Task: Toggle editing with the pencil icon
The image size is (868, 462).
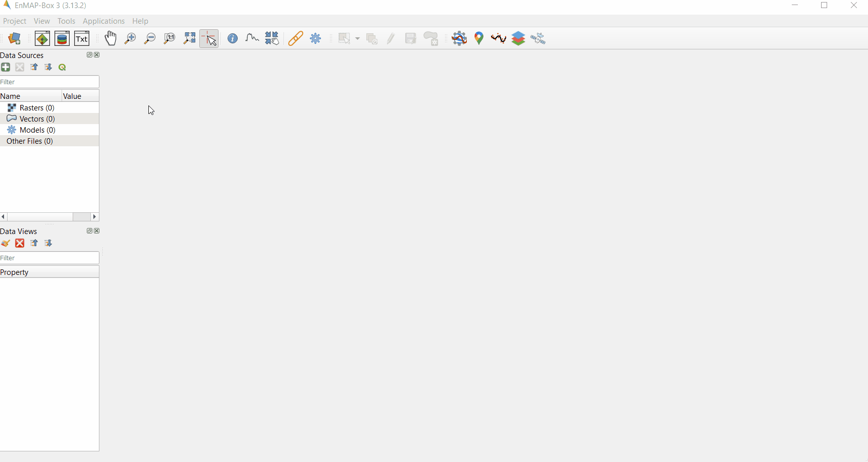Action: point(391,39)
